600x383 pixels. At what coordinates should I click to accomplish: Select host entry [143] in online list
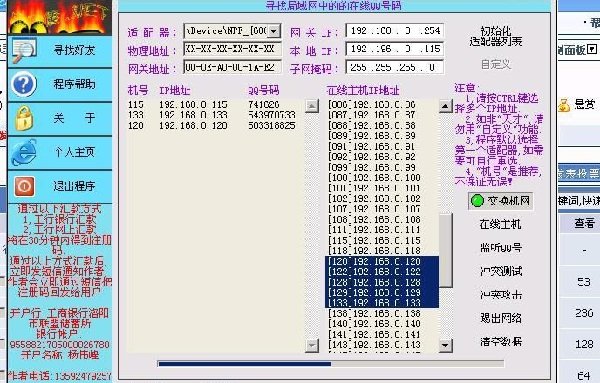(382, 345)
